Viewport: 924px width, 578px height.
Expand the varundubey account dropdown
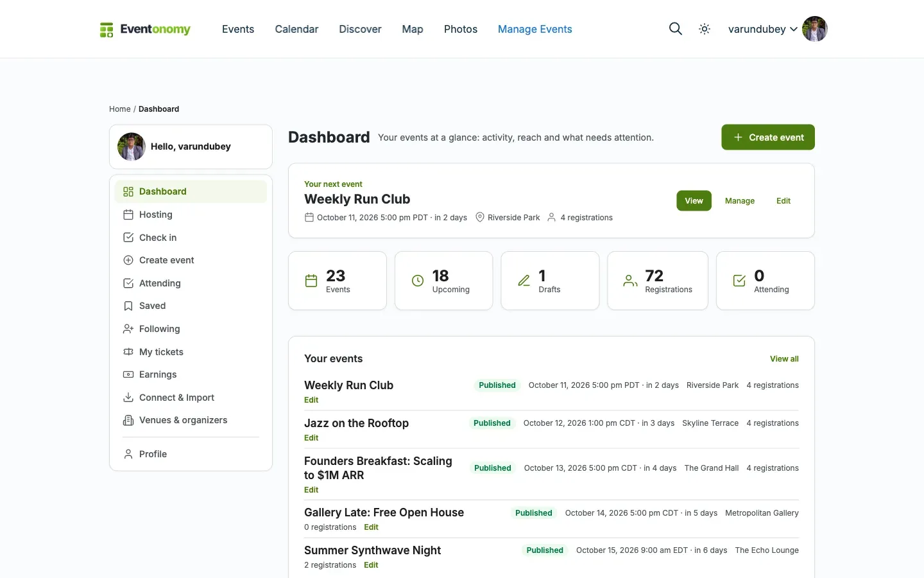[763, 29]
